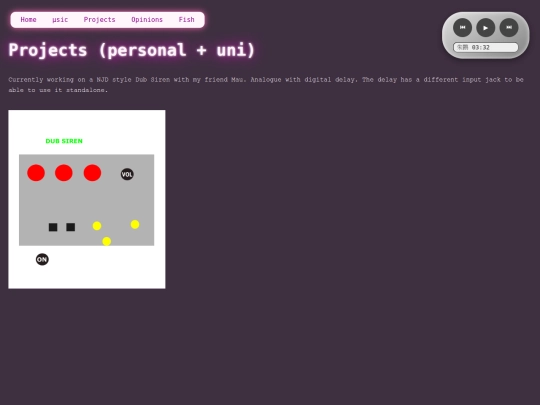The width and height of the screenshot is (540, 405).
Task: Open the Opinions page
Action: click(x=147, y=20)
